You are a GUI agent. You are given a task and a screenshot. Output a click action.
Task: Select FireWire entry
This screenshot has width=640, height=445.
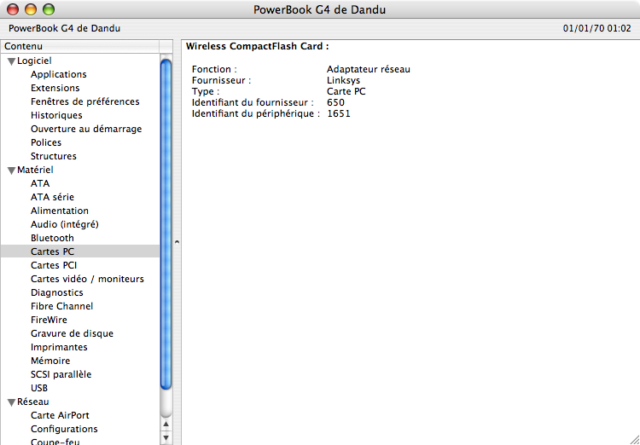click(x=49, y=320)
